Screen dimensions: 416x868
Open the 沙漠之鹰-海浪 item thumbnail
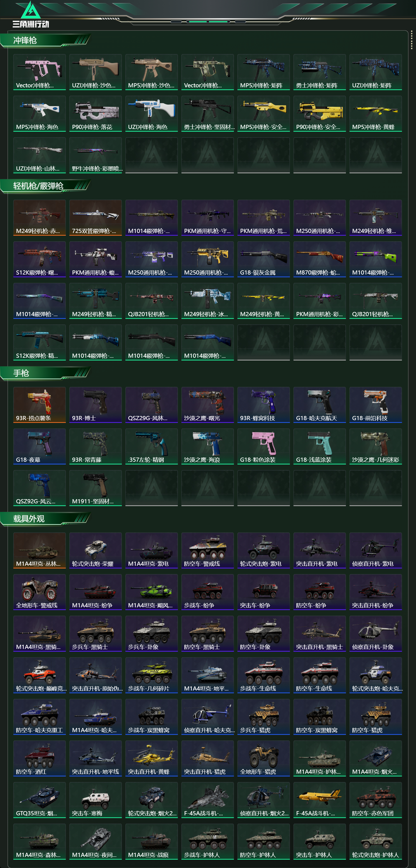(207, 446)
